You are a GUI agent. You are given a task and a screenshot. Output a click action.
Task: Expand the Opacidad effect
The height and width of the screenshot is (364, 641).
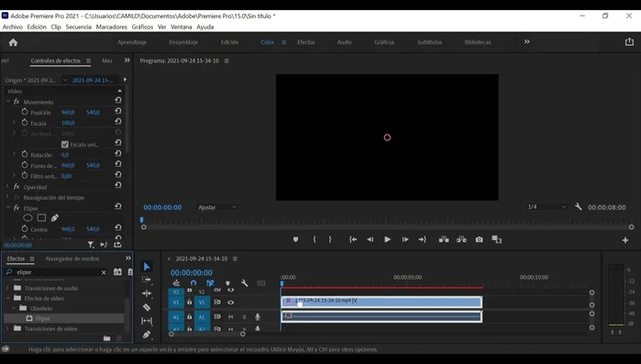tap(7, 186)
